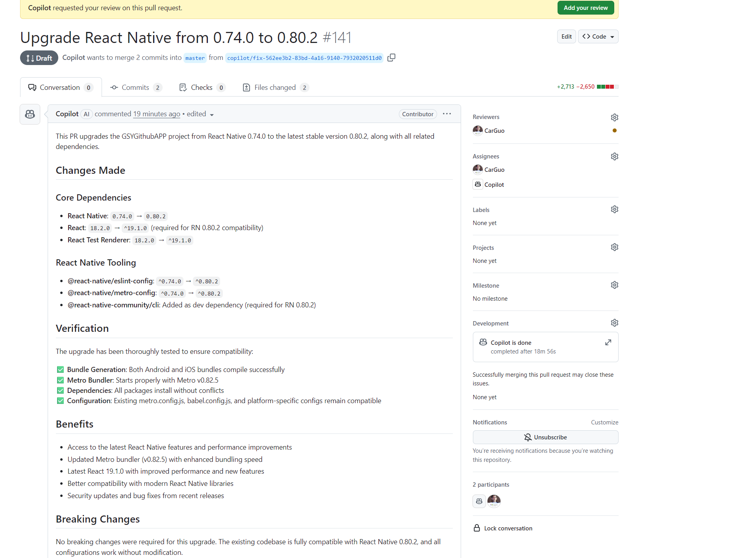Click the Edit title button

point(566,37)
